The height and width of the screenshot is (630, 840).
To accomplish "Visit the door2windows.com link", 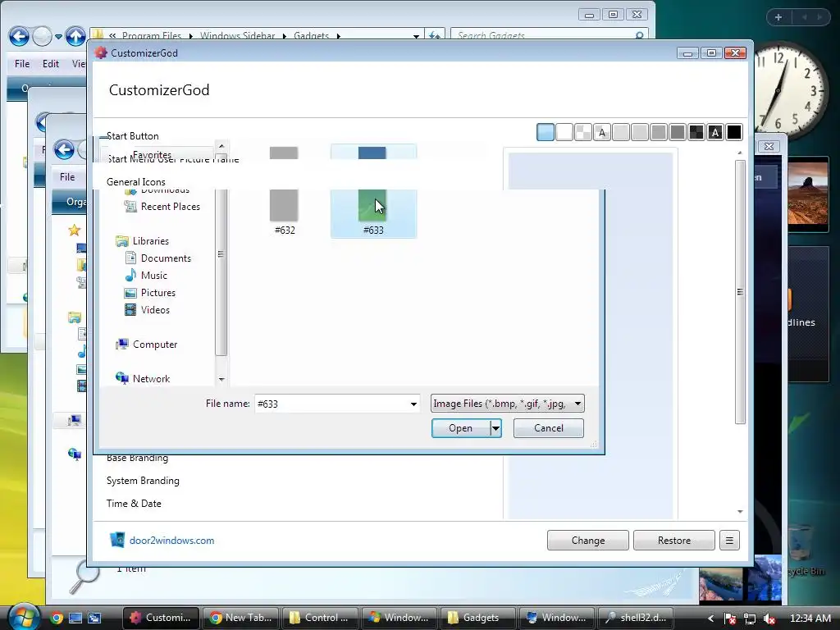I will pos(171,541).
